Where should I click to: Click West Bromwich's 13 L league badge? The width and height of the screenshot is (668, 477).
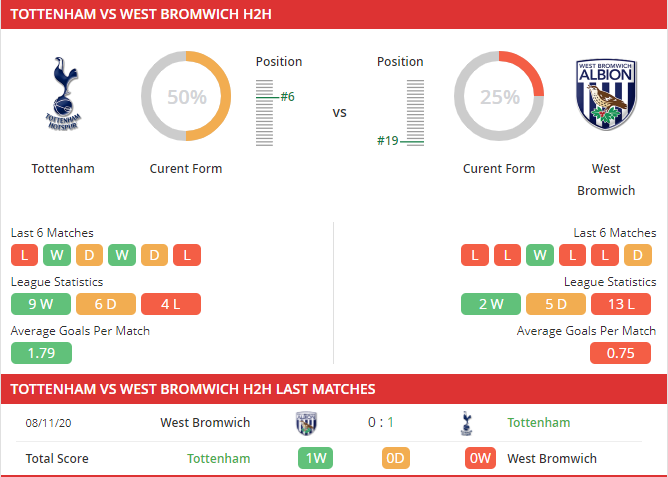[621, 304]
